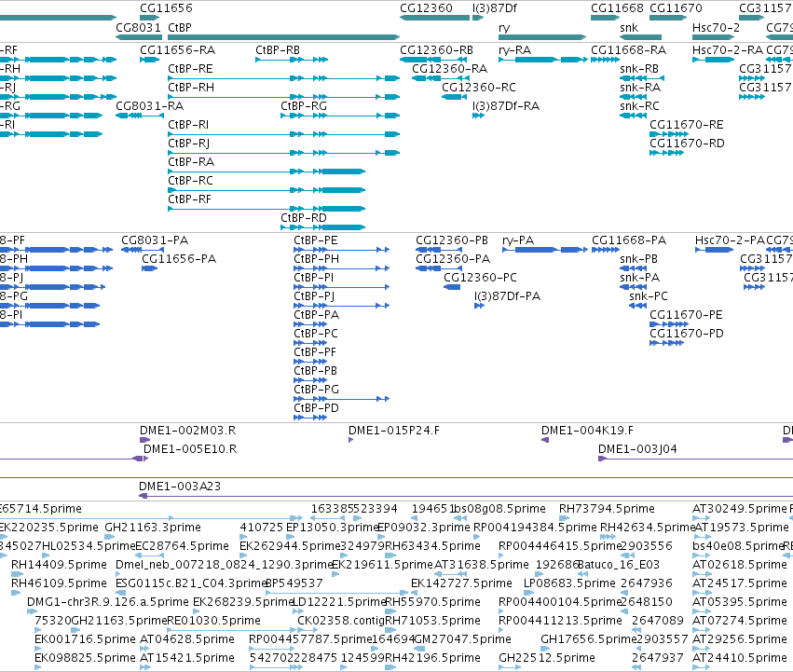Click the snk gene label
Screen dimensions: 793x672
(629, 28)
